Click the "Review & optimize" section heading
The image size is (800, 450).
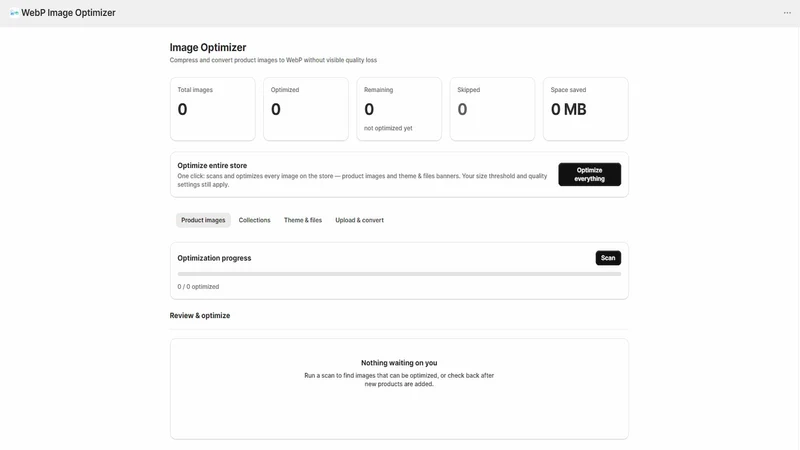[x=199, y=315]
